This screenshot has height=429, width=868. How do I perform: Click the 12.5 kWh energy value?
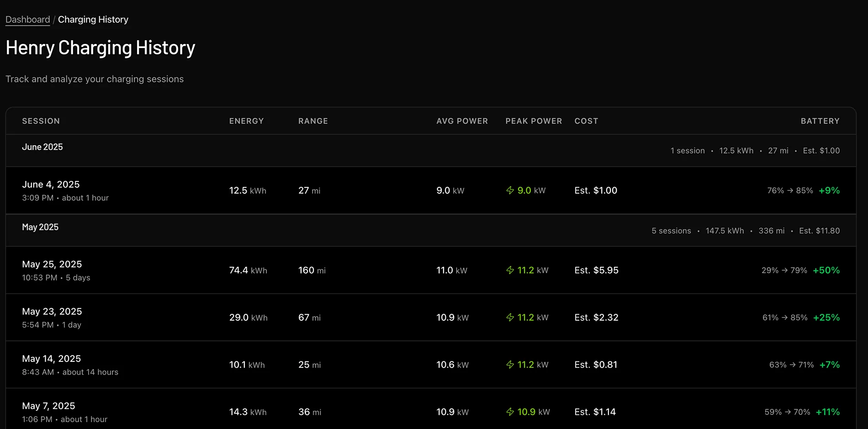(248, 191)
